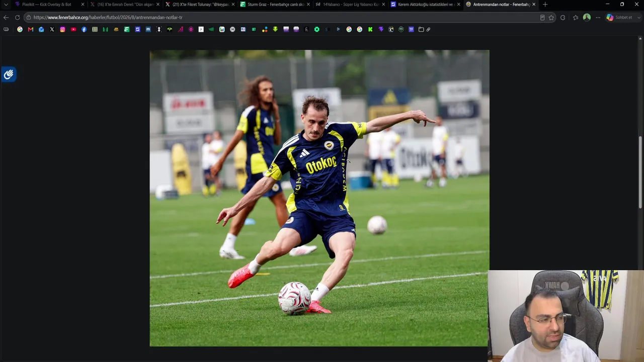
Task: Open the Facebook bookmark icon
Action: point(84,29)
